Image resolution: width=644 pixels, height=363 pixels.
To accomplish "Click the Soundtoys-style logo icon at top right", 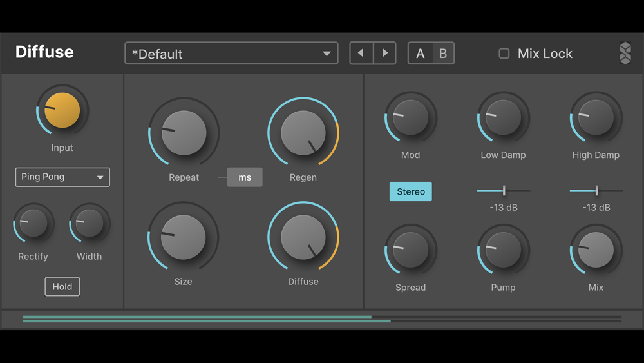I will [625, 53].
